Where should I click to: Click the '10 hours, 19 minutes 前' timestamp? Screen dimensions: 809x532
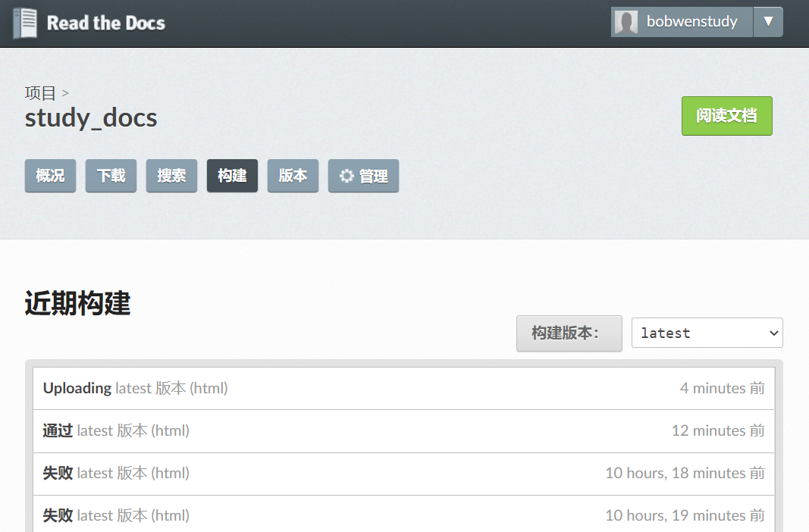point(685,515)
